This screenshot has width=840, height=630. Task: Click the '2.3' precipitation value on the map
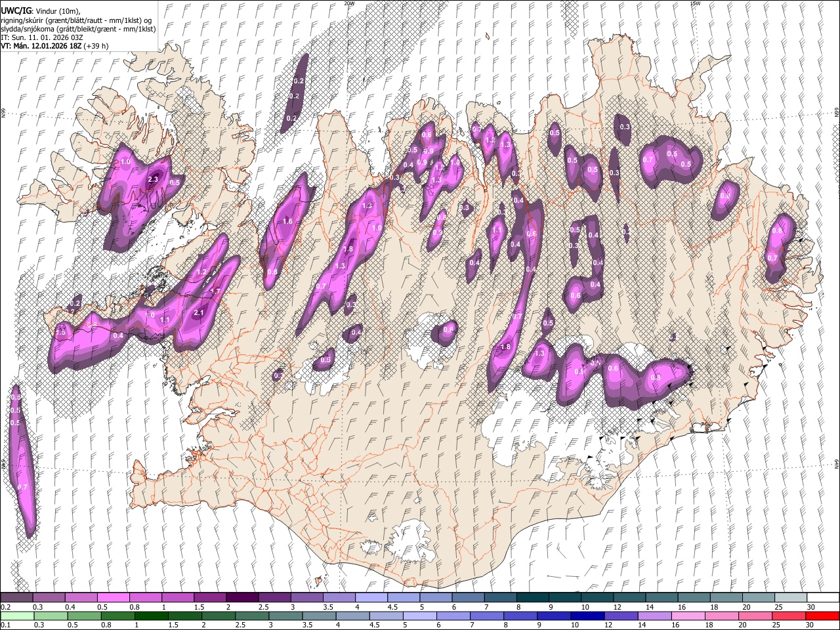[x=154, y=179]
